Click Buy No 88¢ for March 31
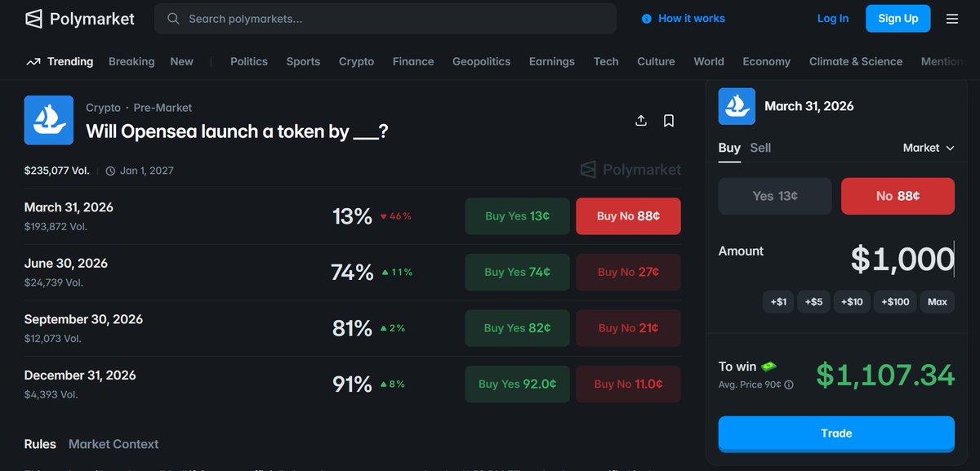 (x=628, y=216)
